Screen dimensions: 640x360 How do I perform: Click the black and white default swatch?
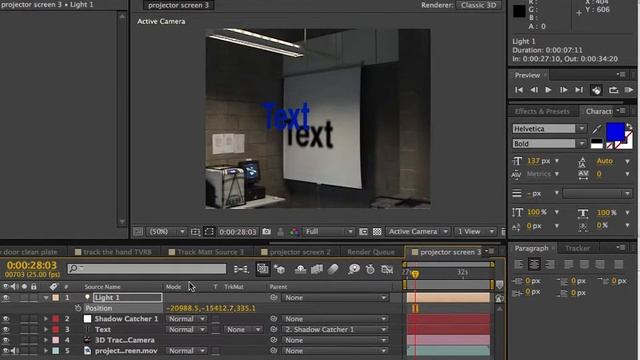[x=596, y=143]
